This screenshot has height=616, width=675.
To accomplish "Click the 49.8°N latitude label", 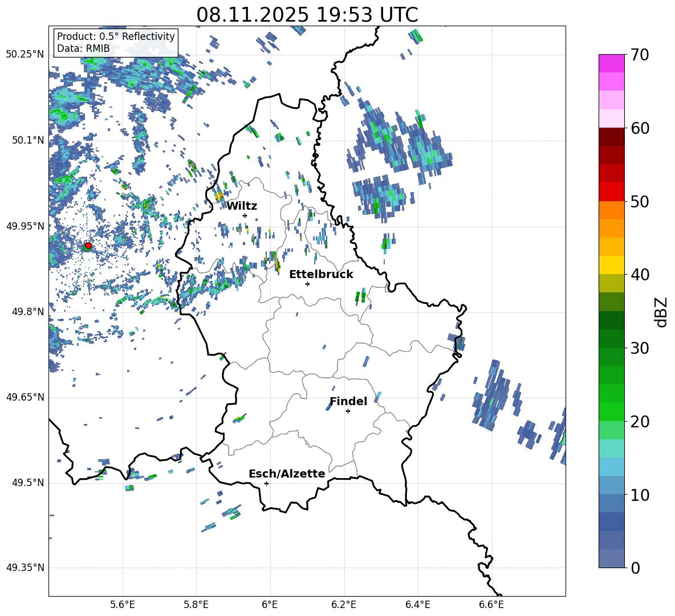I will [29, 312].
